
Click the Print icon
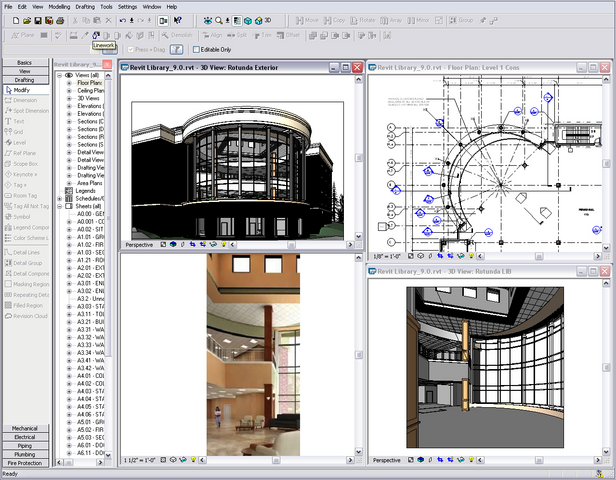60,20
